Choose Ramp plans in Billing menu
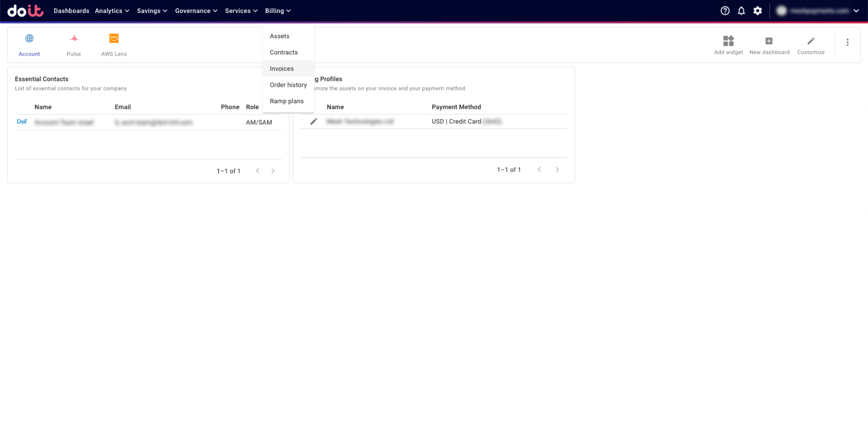 [287, 101]
